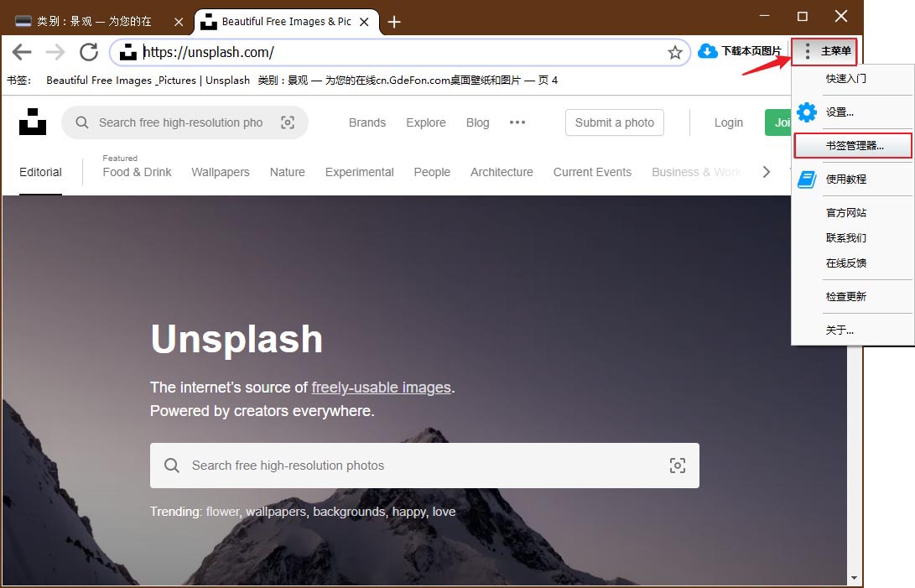Viewport: 915px width, 588px height.
Task: Follow the freely-usable images link
Action: pyautogui.click(x=381, y=388)
